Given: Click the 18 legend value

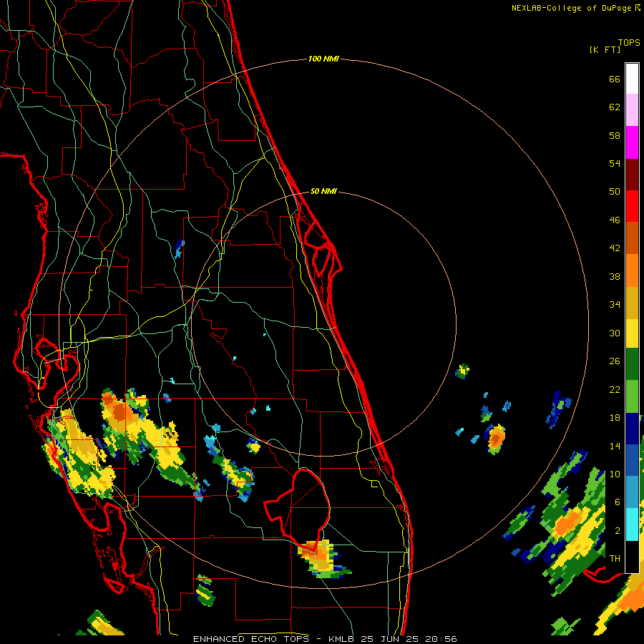Looking at the screenshot, I should click(615, 418).
